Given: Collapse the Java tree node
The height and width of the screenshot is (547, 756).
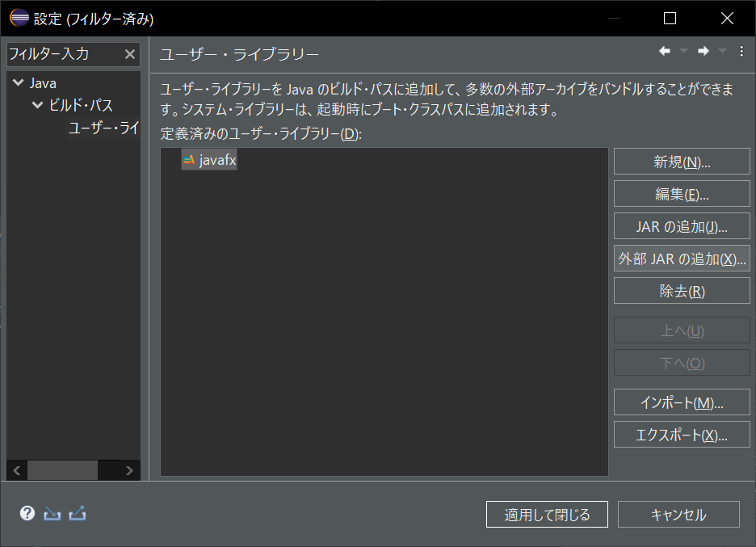Looking at the screenshot, I should point(18,82).
